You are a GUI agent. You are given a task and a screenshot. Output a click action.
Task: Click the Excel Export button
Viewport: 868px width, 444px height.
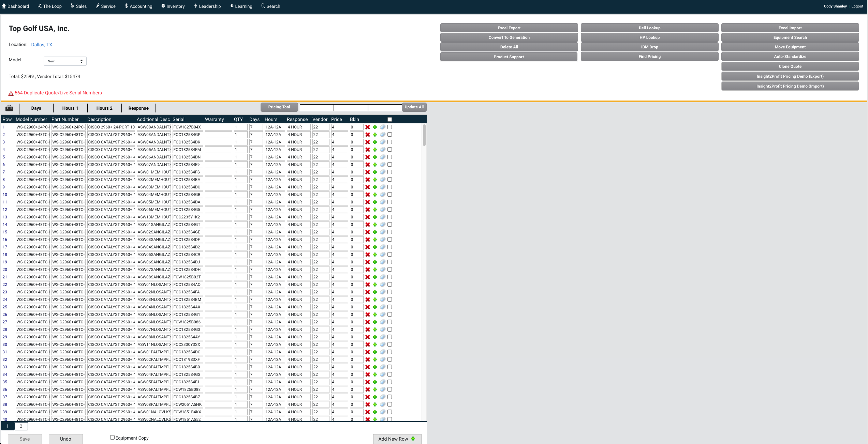coord(509,28)
